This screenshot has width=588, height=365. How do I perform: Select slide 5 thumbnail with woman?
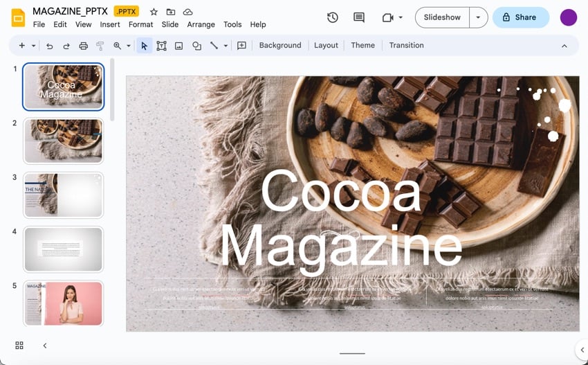63,303
